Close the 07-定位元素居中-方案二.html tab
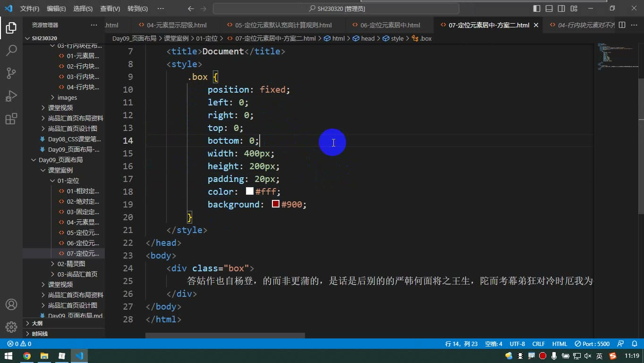 [x=536, y=25]
